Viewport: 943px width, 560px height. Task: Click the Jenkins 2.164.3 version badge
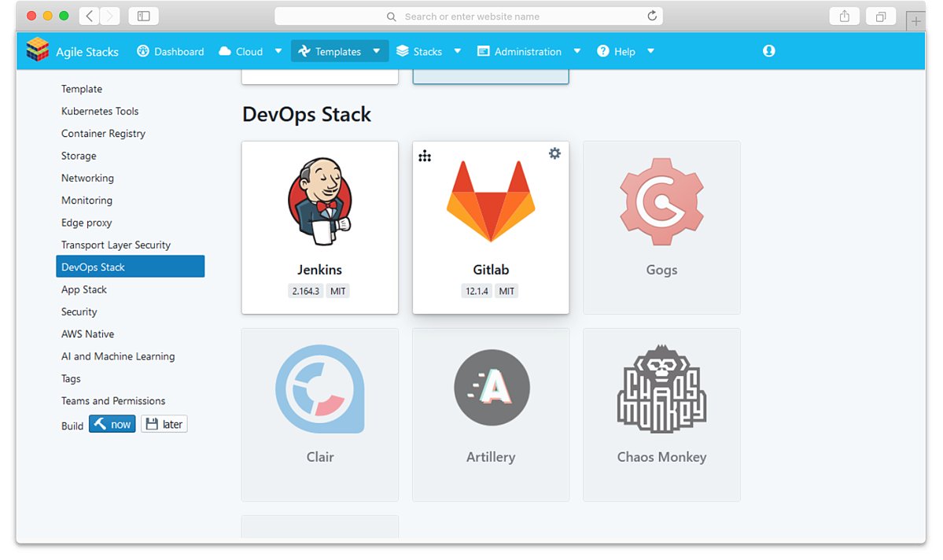tap(305, 291)
